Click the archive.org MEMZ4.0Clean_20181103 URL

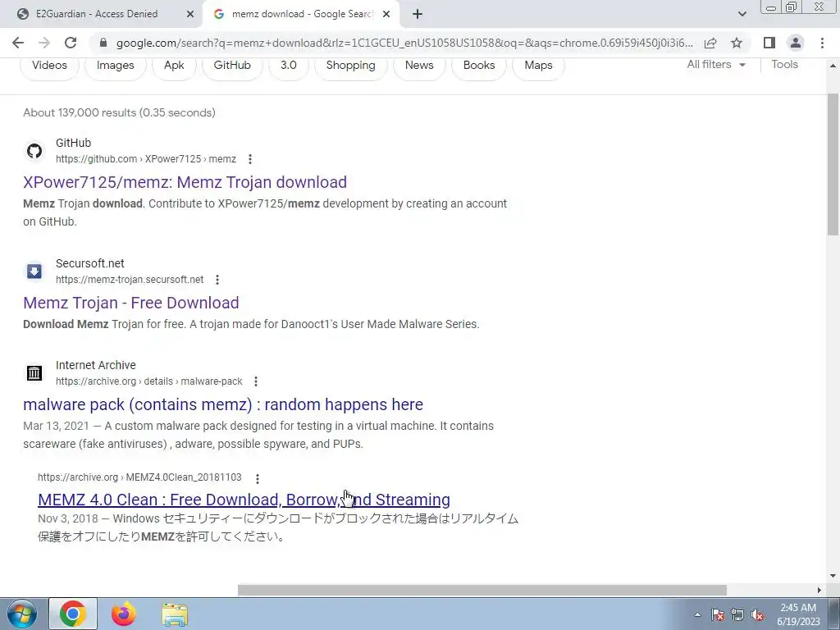(139, 477)
